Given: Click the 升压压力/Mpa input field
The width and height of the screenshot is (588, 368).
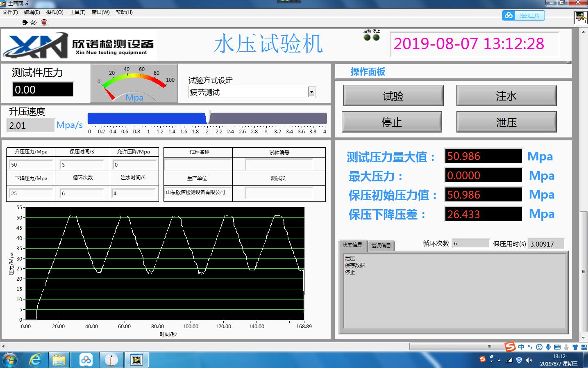Looking at the screenshot, I should (31, 165).
